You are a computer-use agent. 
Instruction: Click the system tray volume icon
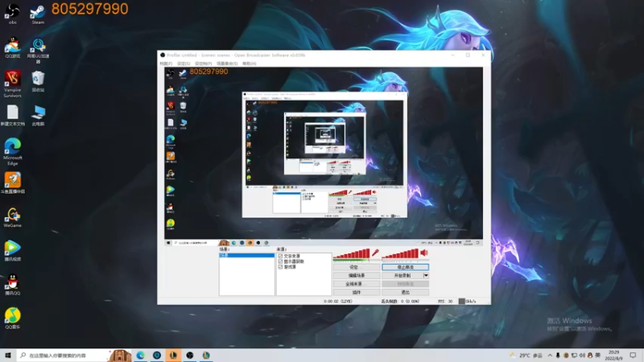pos(582,355)
